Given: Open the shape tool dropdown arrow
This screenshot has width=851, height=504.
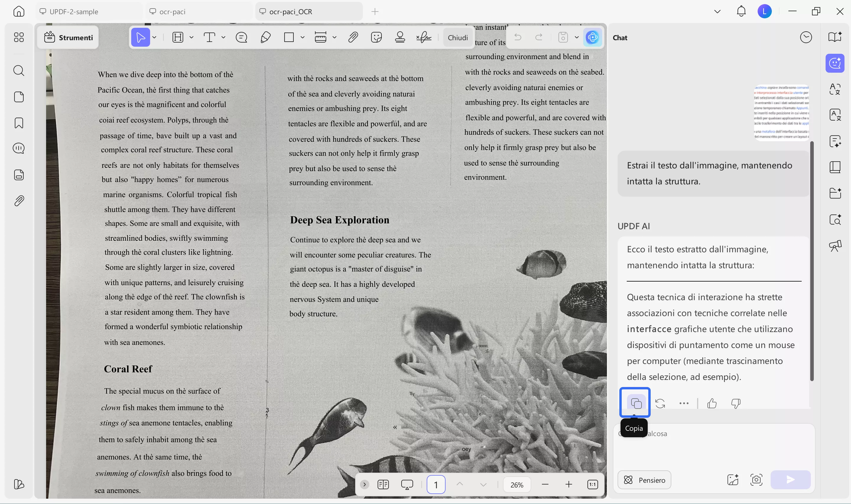Looking at the screenshot, I should point(302,37).
